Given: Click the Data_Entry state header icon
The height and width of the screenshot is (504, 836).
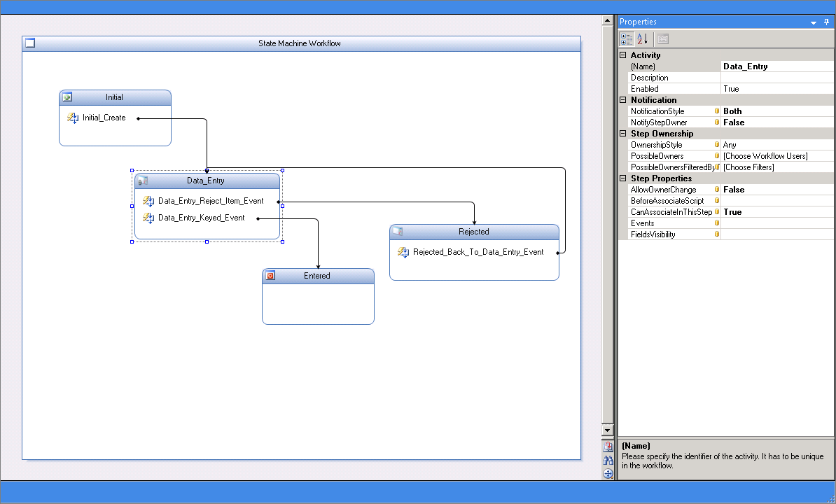Looking at the screenshot, I should pos(142,181).
